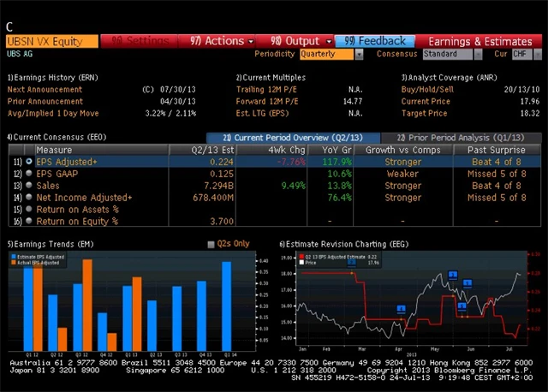
Task: Select the EPS Adjusted+ radio button
Action: [x=29, y=161]
